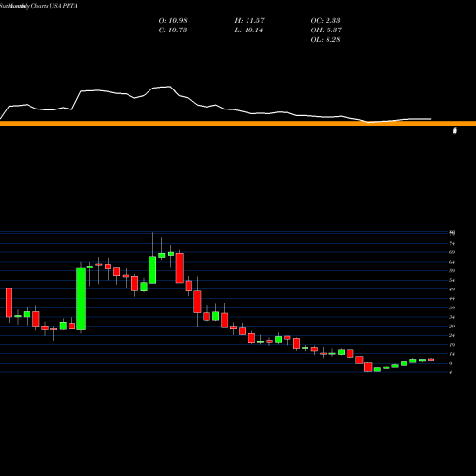The image size is (476, 476).
Task: Click the 24 price axis label
Action: 452,335
